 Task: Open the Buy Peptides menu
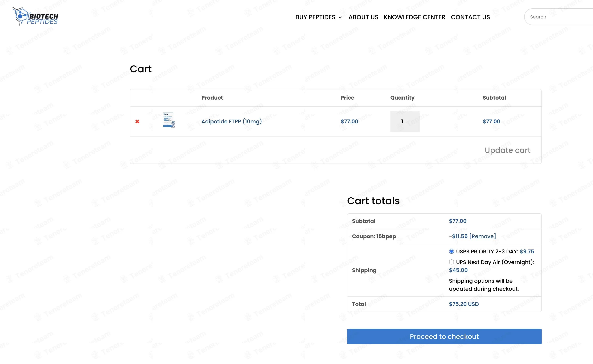tap(315, 17)
